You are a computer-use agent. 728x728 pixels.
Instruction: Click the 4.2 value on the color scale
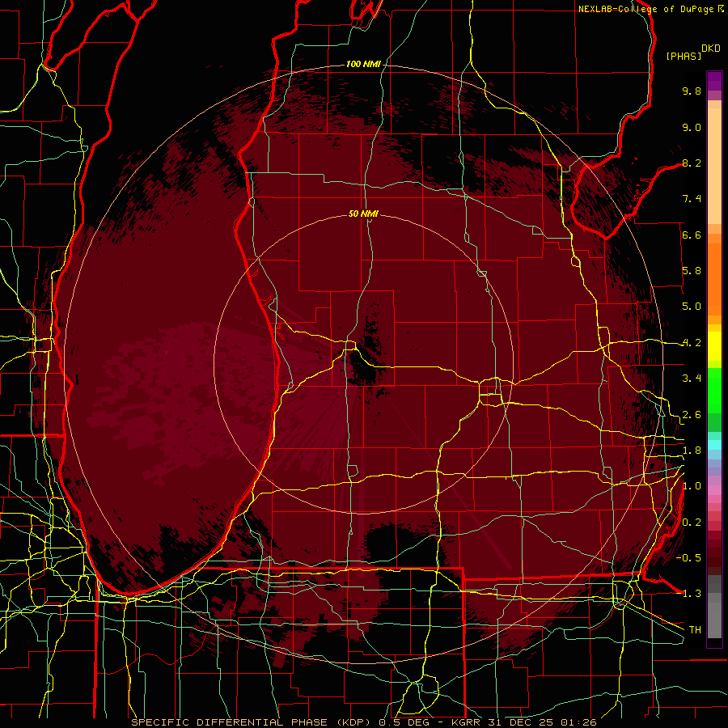pos(692,343)
